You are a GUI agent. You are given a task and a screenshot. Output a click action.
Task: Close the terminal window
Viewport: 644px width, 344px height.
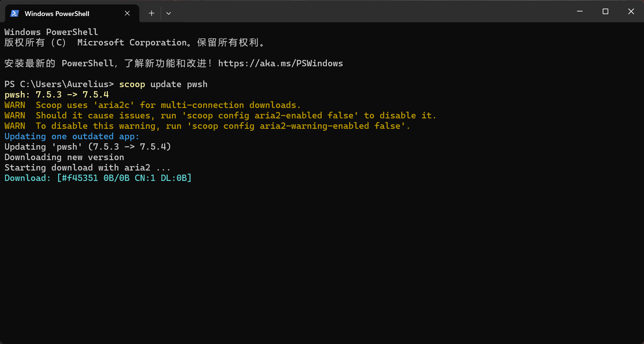[631, 12]
